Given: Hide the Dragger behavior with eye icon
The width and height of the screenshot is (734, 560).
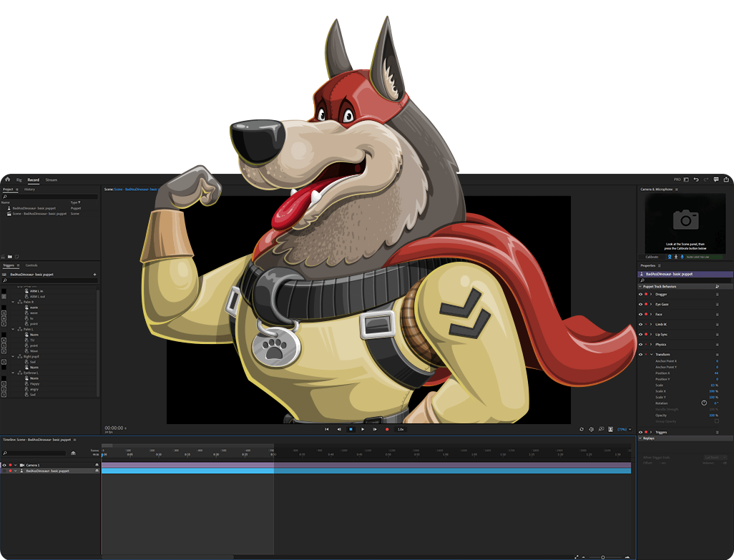Looking at the screenshot, I should click(640, 294).
